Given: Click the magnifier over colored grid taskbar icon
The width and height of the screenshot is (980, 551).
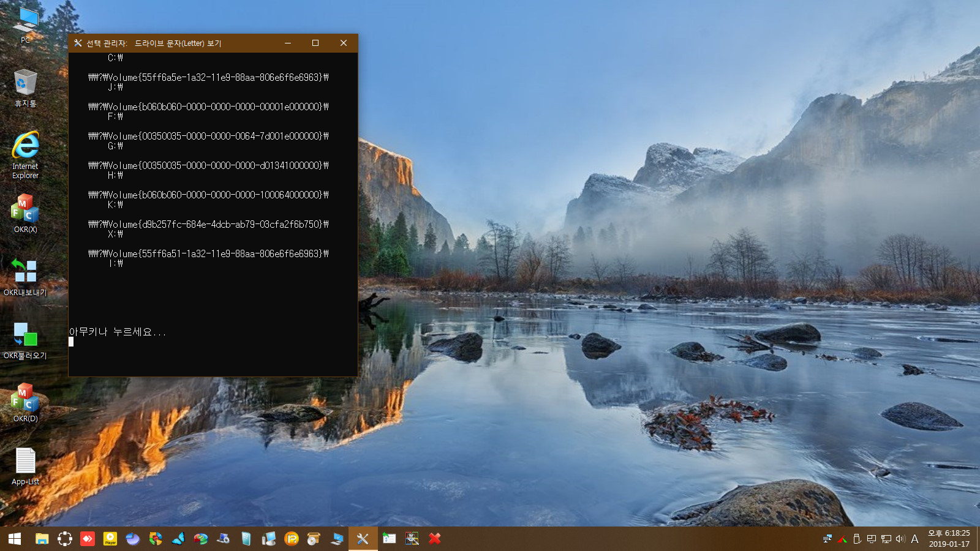Looking at the screenshot, I should pos(412,539).
